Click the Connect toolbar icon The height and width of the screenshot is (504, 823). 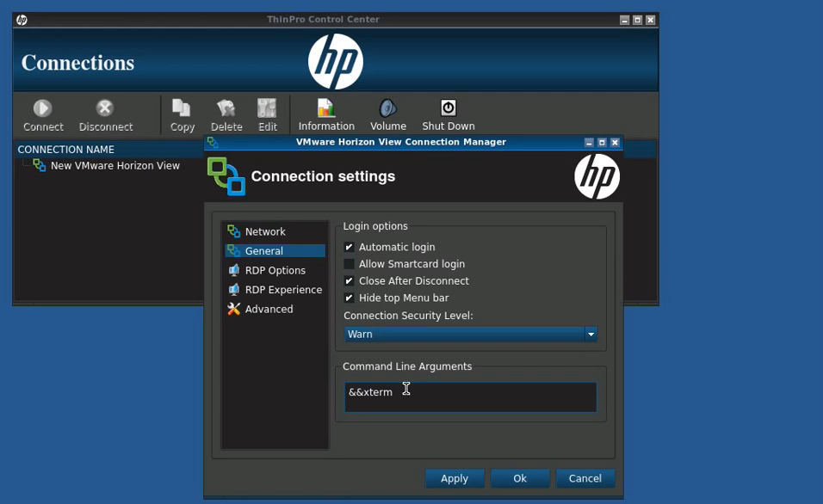click(43, 108)
